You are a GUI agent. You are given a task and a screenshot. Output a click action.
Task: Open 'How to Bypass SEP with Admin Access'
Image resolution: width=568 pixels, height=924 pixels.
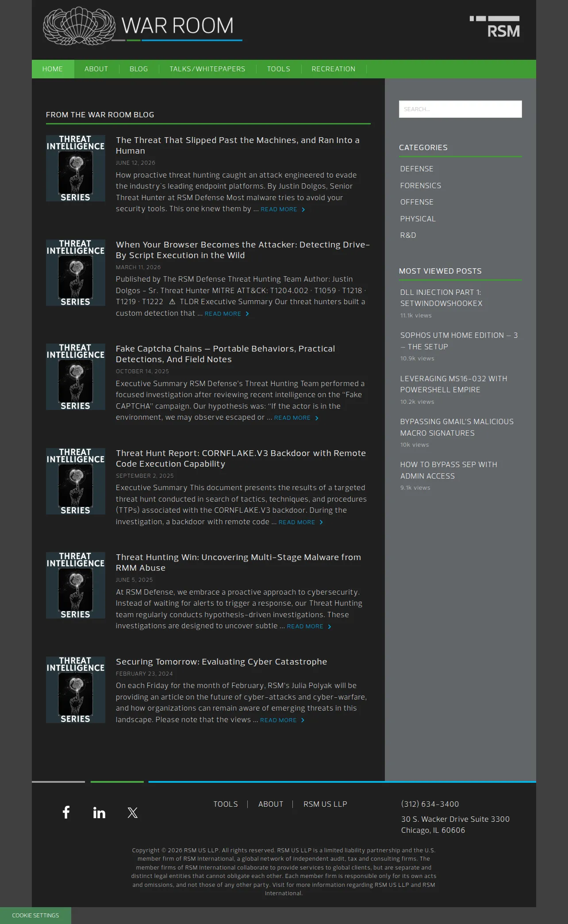tap(449, 470)
